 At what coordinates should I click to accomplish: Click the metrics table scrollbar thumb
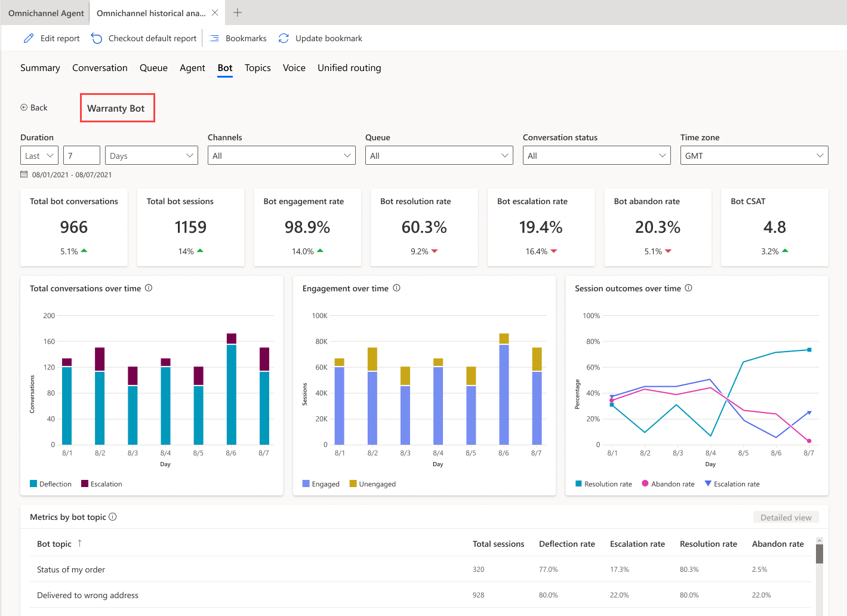pos(820,553)
